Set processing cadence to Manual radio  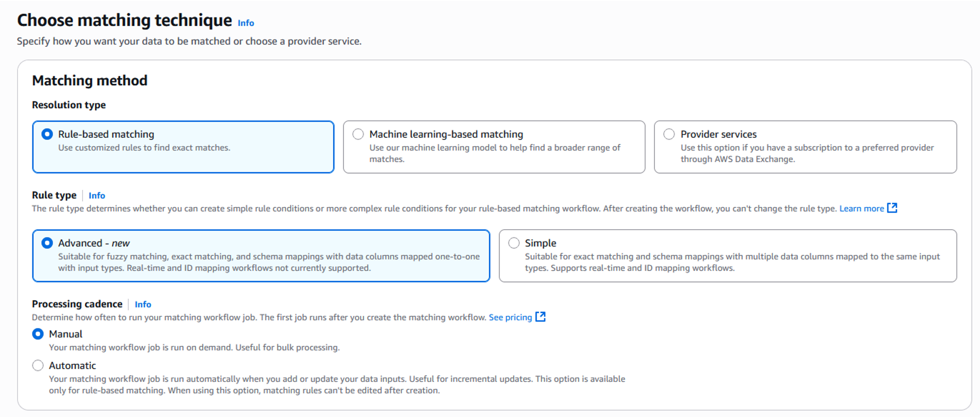coord(38,334)
